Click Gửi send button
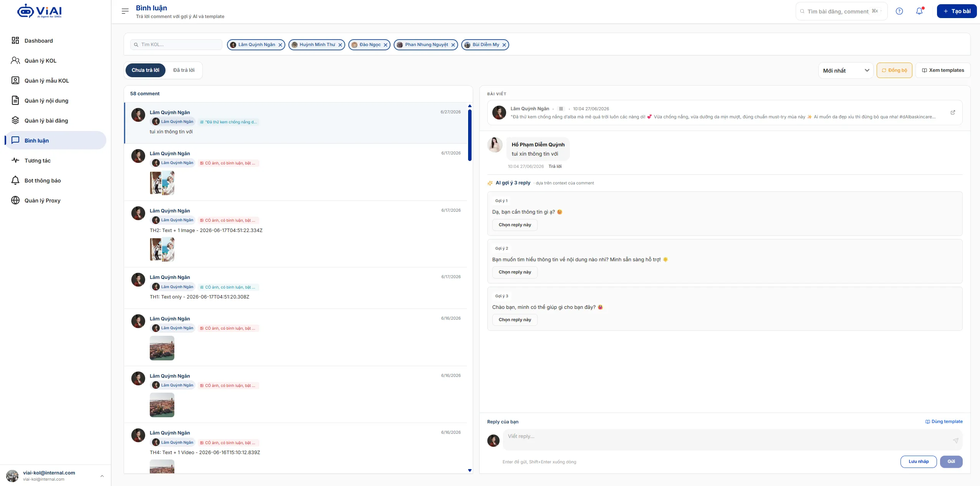Screen dimensions: 980x486 pos(951,462)
